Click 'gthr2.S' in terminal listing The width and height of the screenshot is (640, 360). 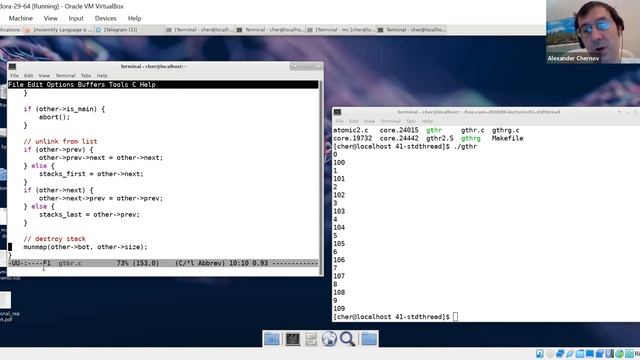[440, 138]
